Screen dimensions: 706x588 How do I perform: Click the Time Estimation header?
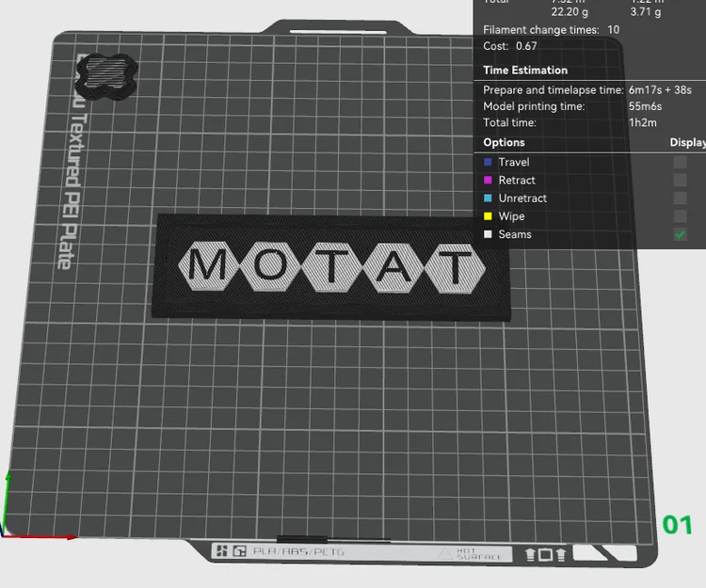click(525, 71)
